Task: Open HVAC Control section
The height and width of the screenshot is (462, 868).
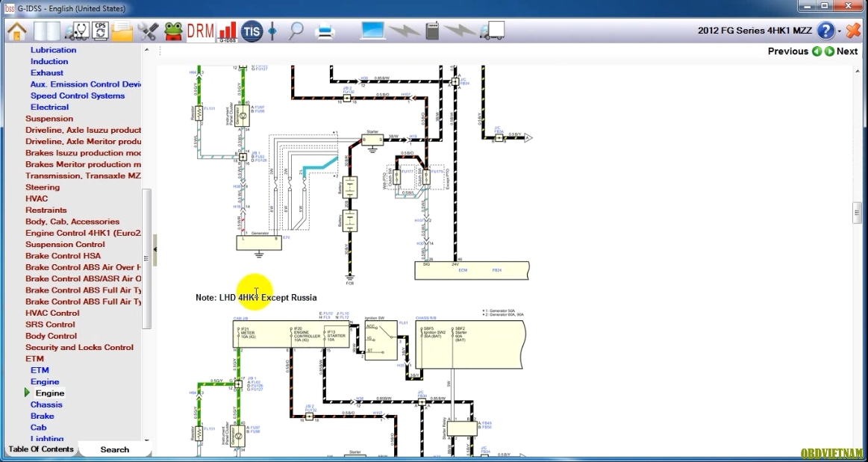Action: coord(52,313)
